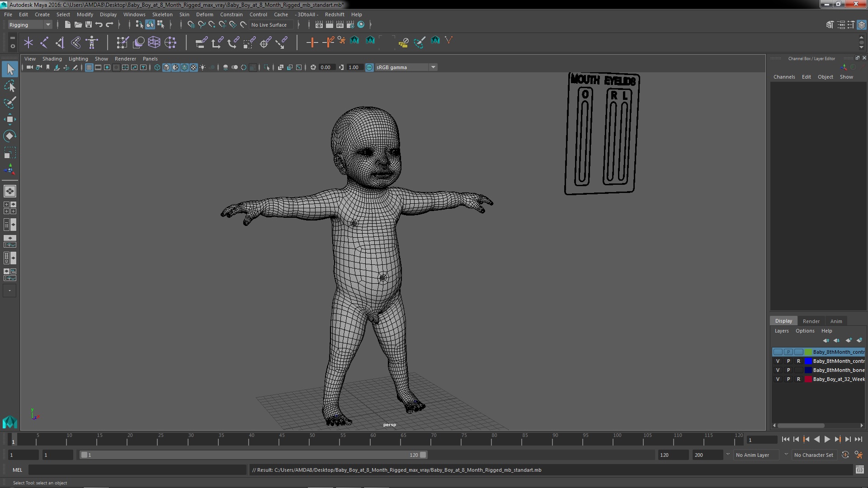Toggle P playback on Baby_8thMonth_bone layer
The height and width of the screenshot is (488, 868).
pos(788,370)
